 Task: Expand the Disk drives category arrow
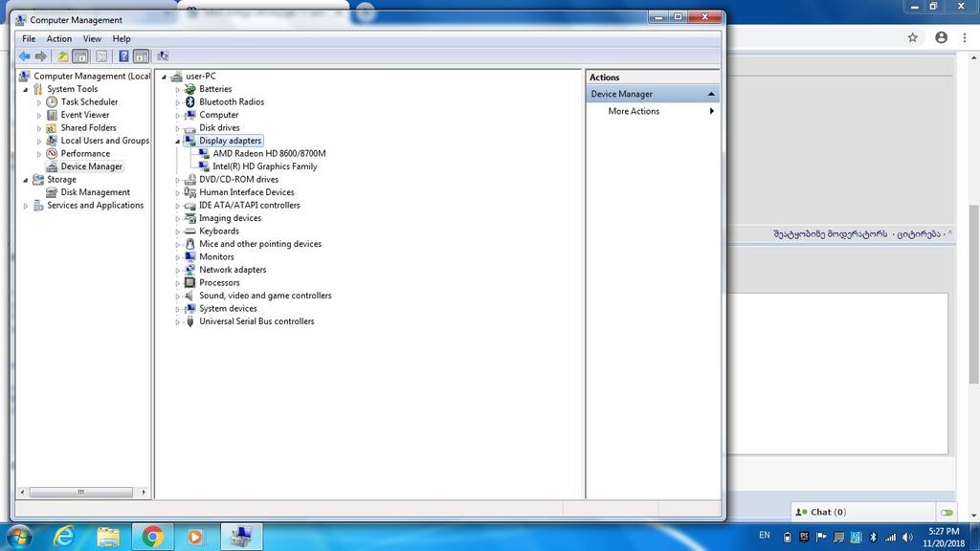(x=177, y=128)
